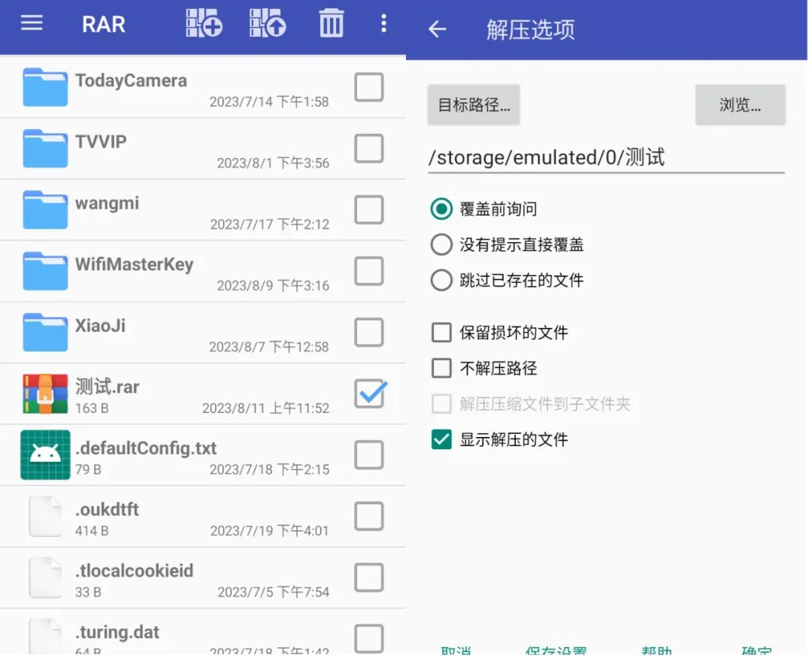
Task: Toggle the 显示解压的文件 checkbox
Action: click(x=441, y=439)
